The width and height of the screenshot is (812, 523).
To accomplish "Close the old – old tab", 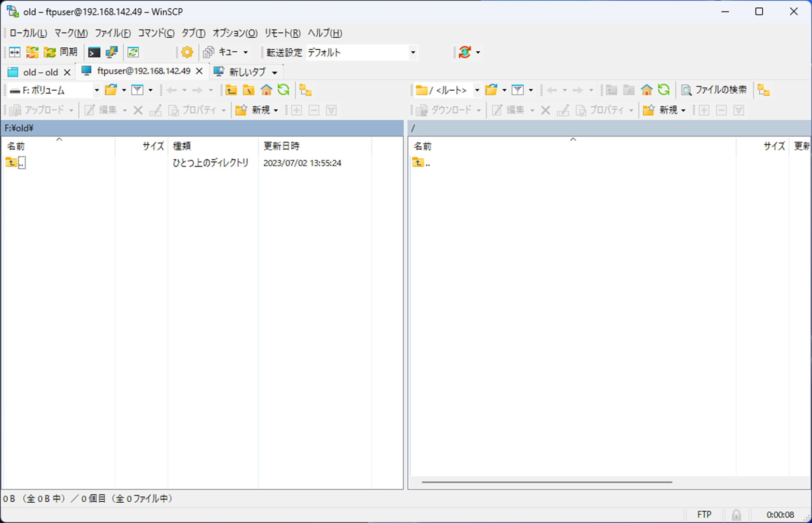I will click(67, 72).
